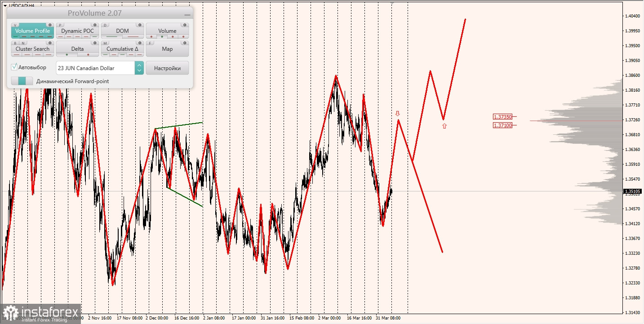Click the chart shift marker at top
Viewport: 644px width, 324px height.
click(x=392, y=3)
